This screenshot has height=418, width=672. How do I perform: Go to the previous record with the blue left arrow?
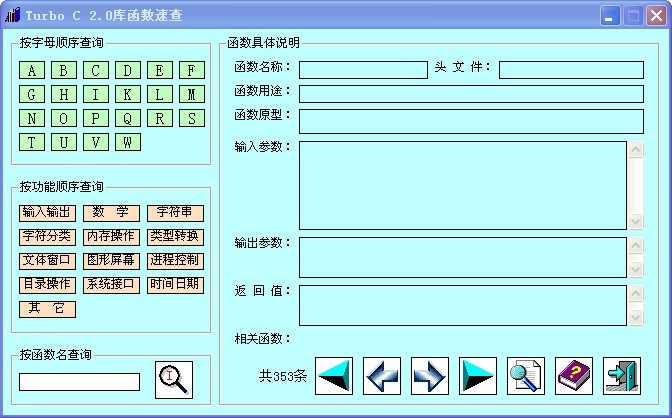[382, 376]
